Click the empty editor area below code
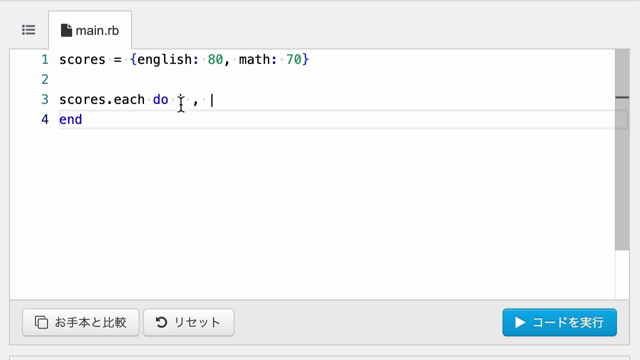640x360 pixels. click(x=312, y=212)
